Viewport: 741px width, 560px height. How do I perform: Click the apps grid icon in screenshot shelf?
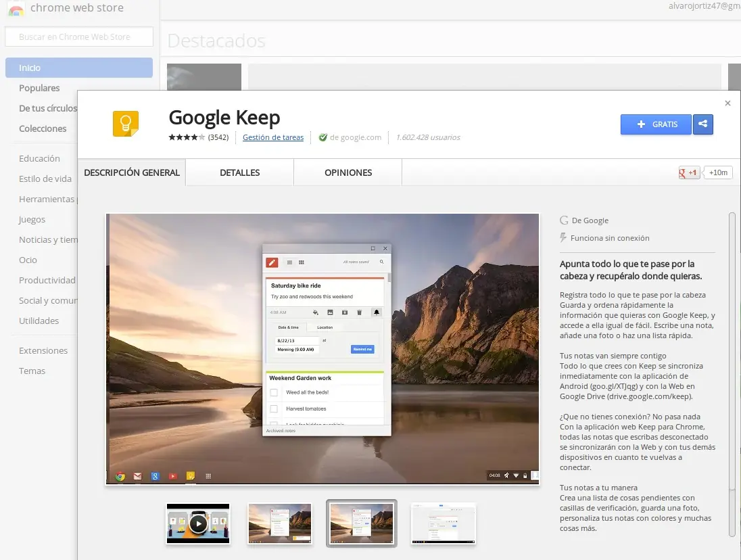(208, 476)
